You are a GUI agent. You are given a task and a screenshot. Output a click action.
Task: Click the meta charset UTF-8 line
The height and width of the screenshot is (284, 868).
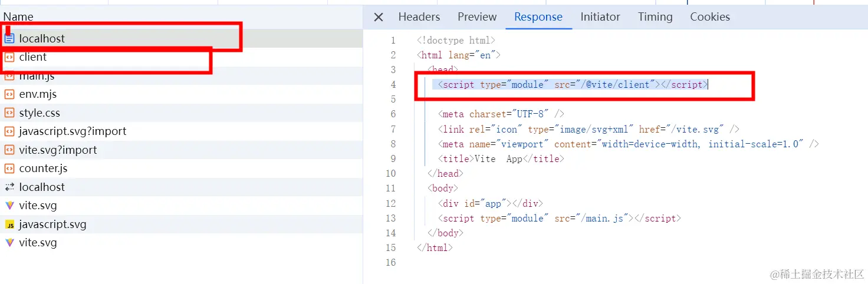tap(501, 114)
